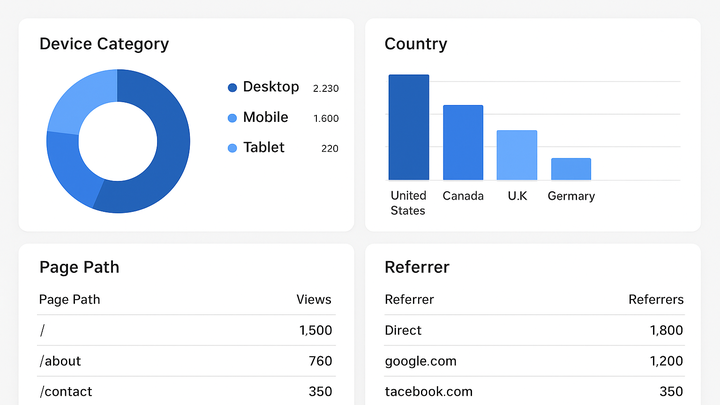The width and height of the screenshot is (720, 405).
Task: Sort by Views column header
Action: tap(314, 299)
